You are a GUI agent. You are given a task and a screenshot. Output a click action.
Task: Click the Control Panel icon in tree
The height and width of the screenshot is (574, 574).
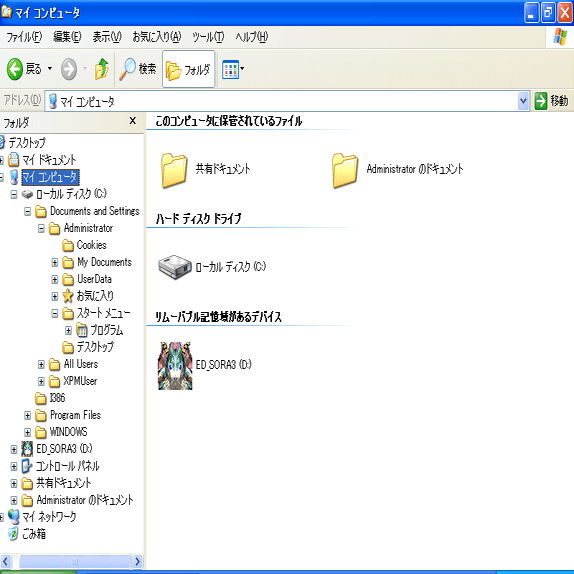pyautogui.click(x=27, y=466)
